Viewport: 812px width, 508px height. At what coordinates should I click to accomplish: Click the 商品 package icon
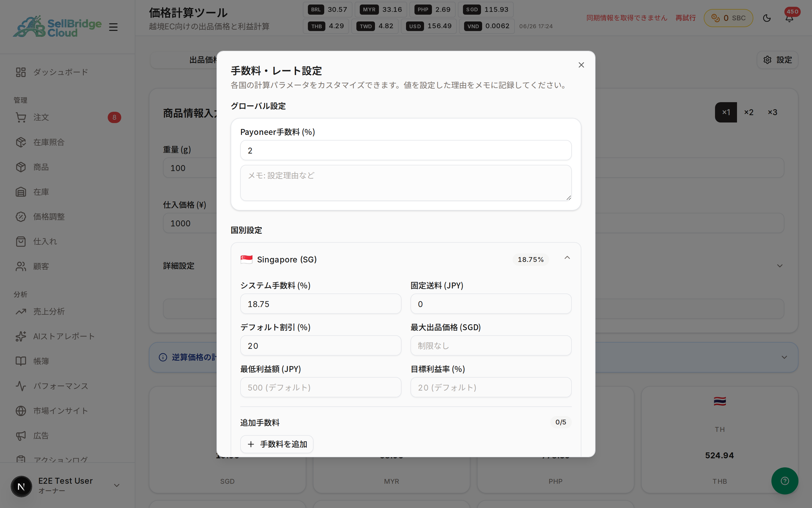click(x=21, y=167)
